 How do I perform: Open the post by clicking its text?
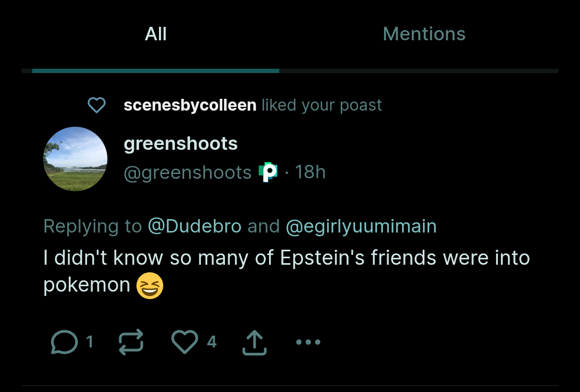286,258
